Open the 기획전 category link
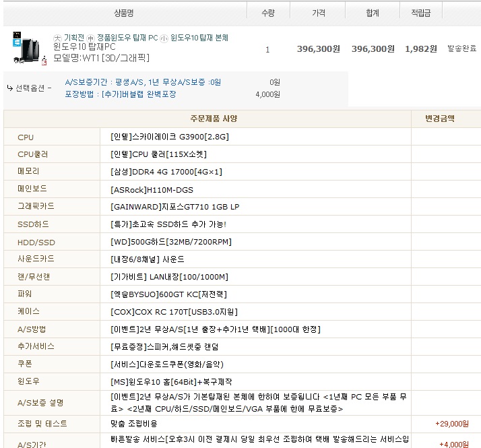Viewport: 481px width, 448px height. click(x=74, y=38)
